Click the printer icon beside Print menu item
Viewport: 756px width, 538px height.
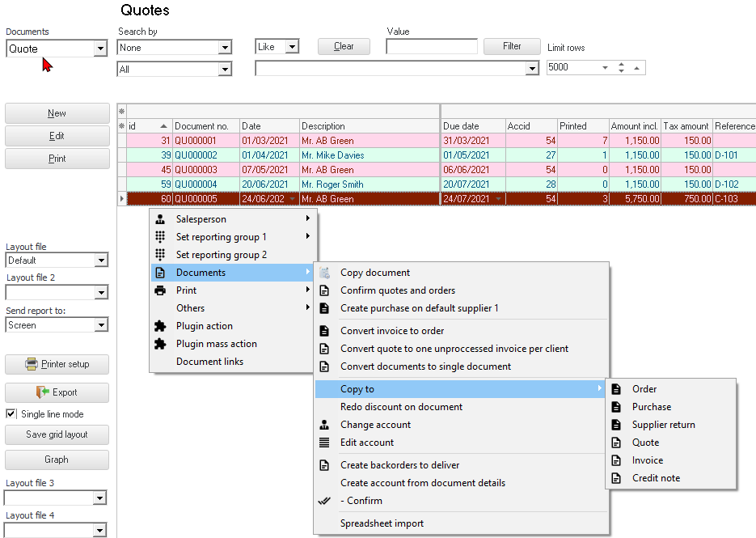pos(160,290)
